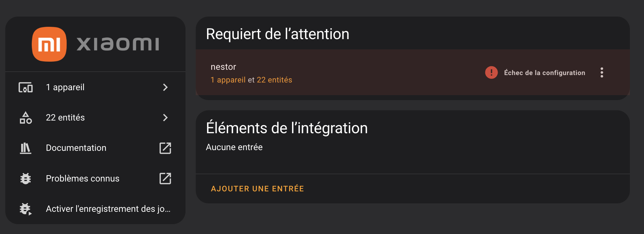Open the 1 appareil list item
The width and height of the screenshot is (644, 234).
pyautogui.click(x=65, y=87)
